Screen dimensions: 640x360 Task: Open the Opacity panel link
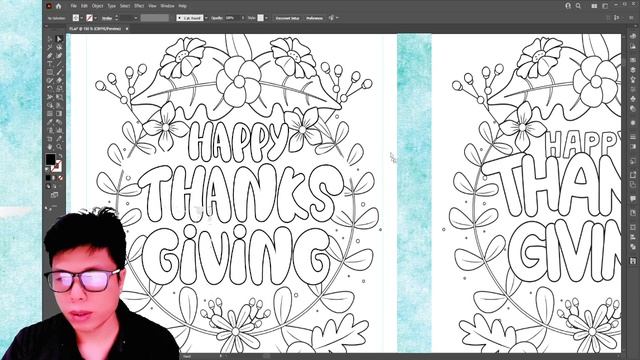[216, 18]
